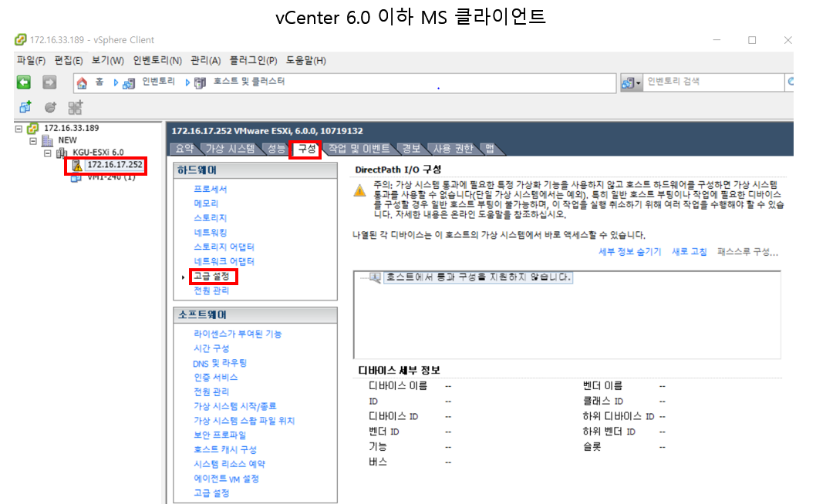This screenshot has height=504, width=816.
Task: Select the 구성 tab
Action: [306, 149]
